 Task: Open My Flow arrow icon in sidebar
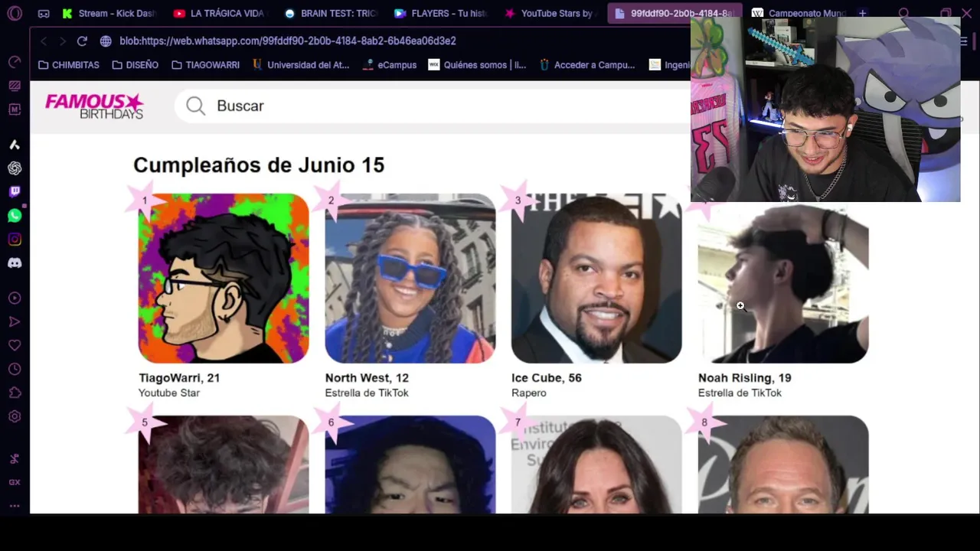coord(15,322)
